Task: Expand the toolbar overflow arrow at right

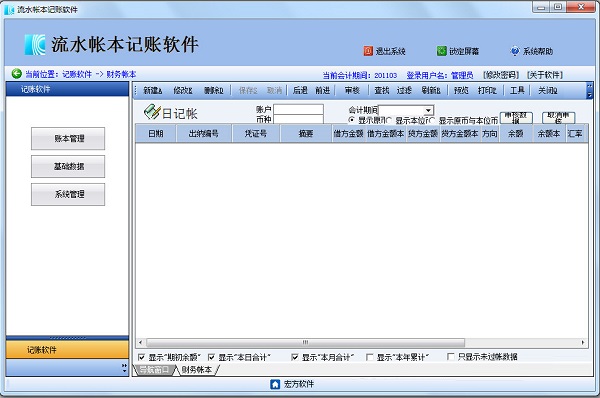Action: [x=589, y=91]
